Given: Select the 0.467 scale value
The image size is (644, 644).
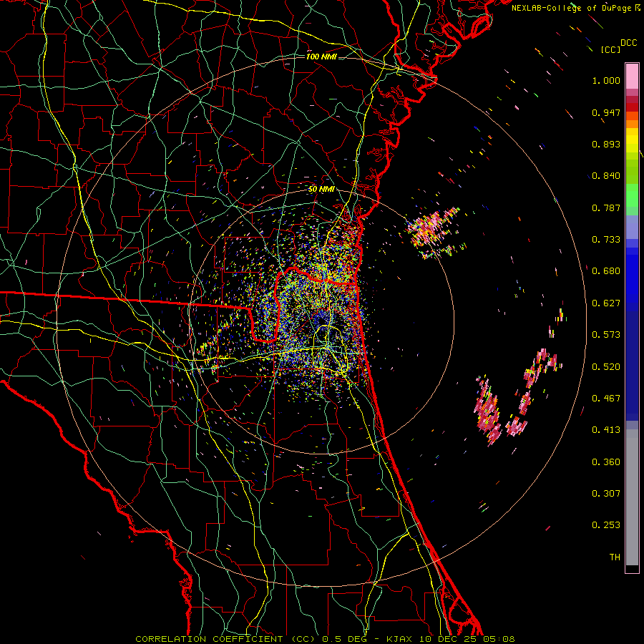Looking at the screenshot, I should click(x=606, y=399).
